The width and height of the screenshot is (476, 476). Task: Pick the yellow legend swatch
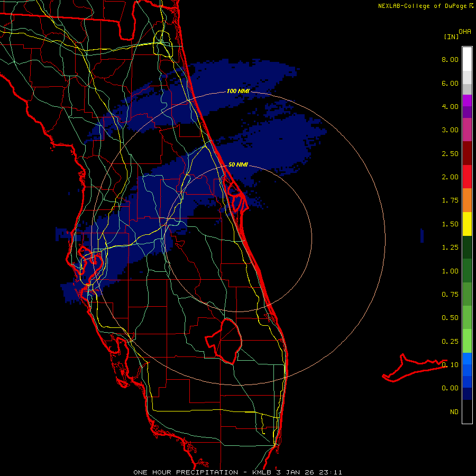[x=467, y=224]
